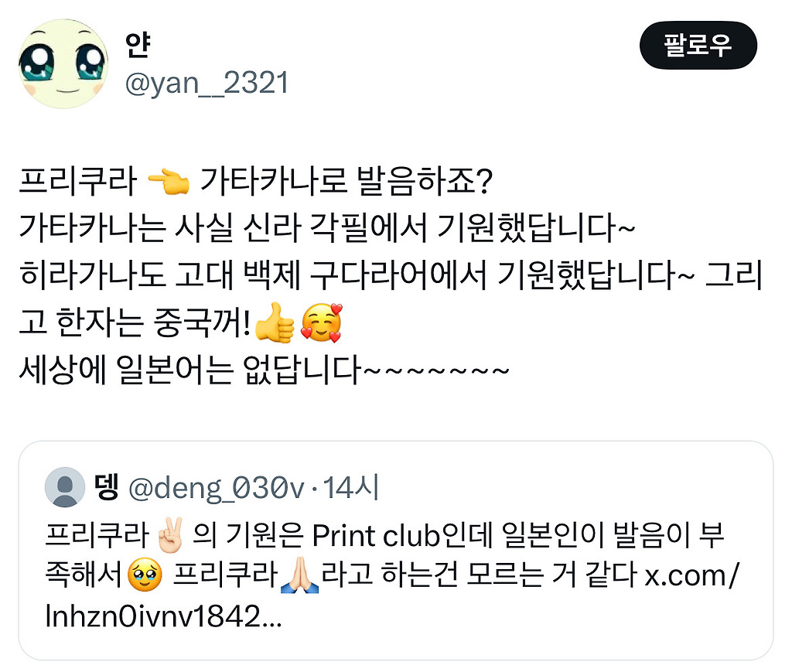Click the folded hands emoji in quote
This screenshot has width=792, height=672.
click(x=299, y=575)
